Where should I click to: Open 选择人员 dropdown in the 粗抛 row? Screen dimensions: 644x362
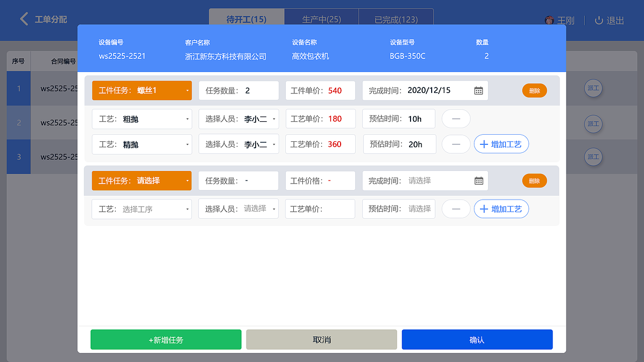pyautogui.click(x=238, y=119)
